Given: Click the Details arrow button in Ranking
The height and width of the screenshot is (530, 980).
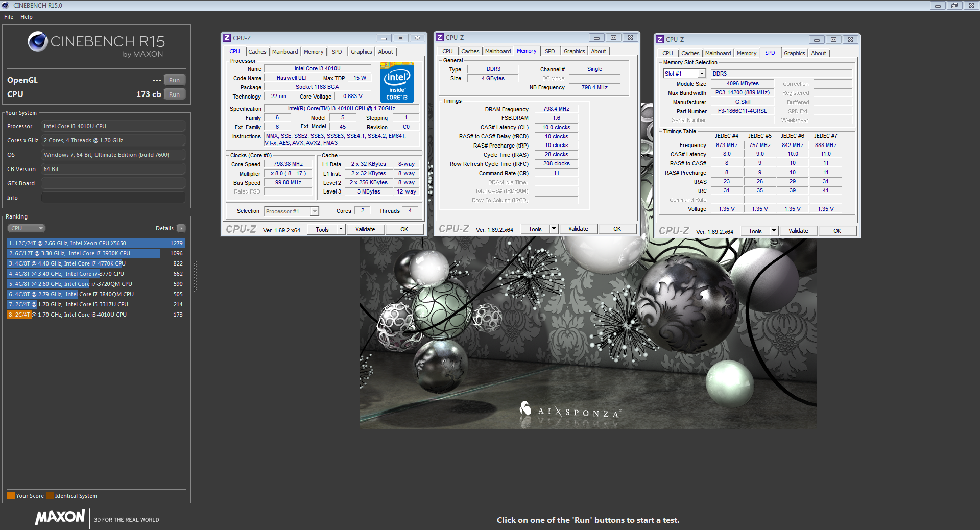Looking at the screenshot, I should pyautogui.click(x=181, y=228).
